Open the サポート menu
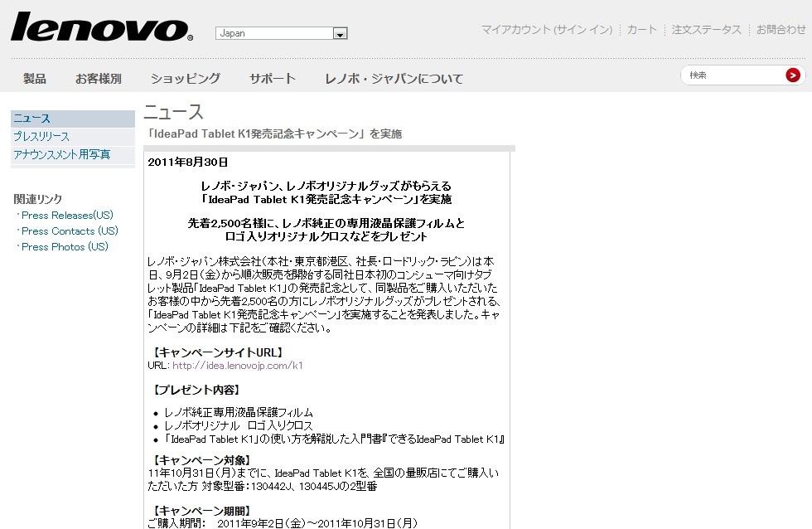 273,78
